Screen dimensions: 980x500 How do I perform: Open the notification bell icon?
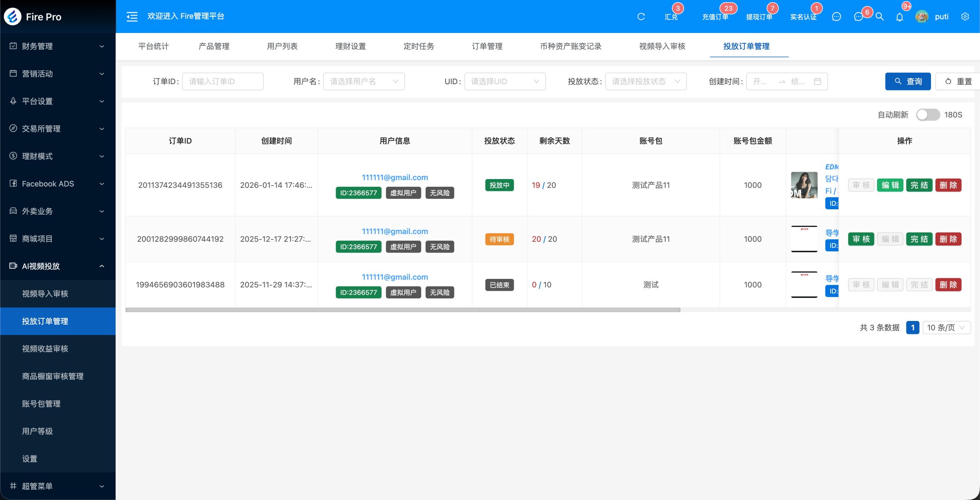coord(900,17)
